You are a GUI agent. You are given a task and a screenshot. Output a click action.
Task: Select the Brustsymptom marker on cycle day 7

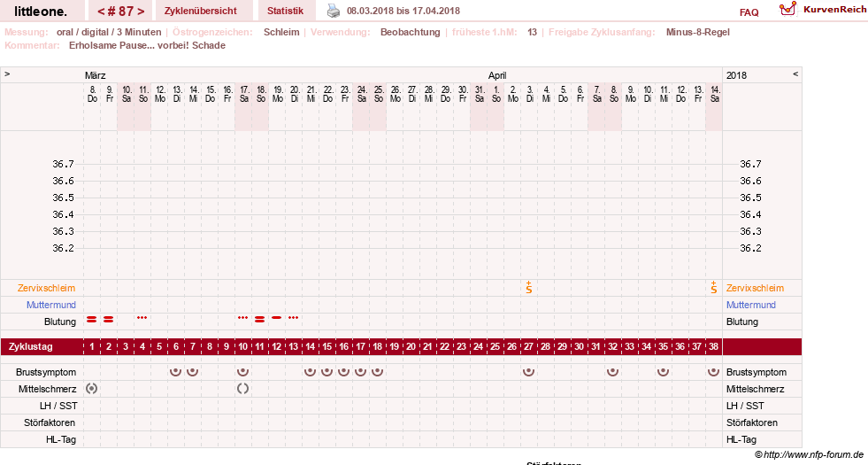point(192,372)
